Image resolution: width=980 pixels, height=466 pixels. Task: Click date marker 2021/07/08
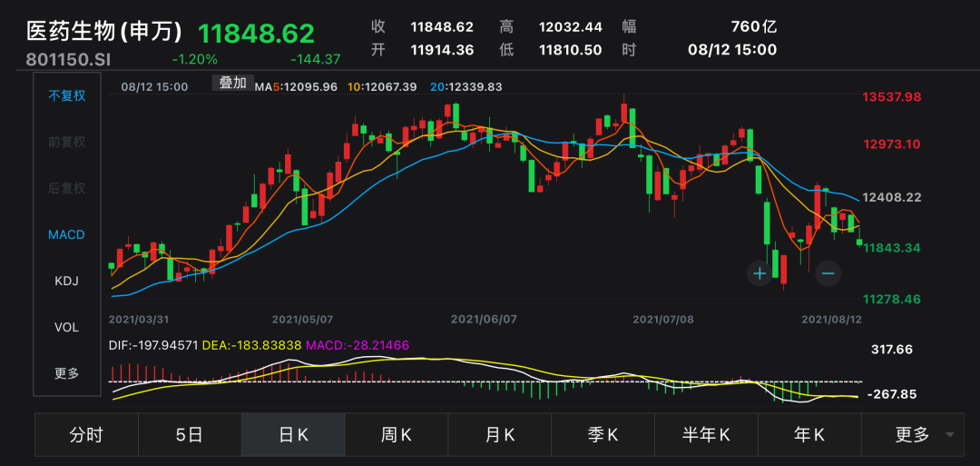663,319
